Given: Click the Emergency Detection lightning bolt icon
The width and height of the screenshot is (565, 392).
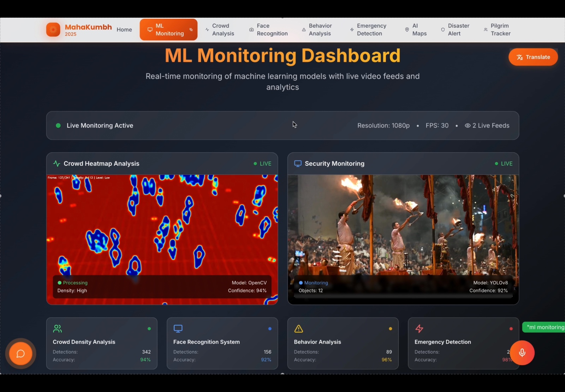Looking at the screenshot, I should tap(419, 329).
